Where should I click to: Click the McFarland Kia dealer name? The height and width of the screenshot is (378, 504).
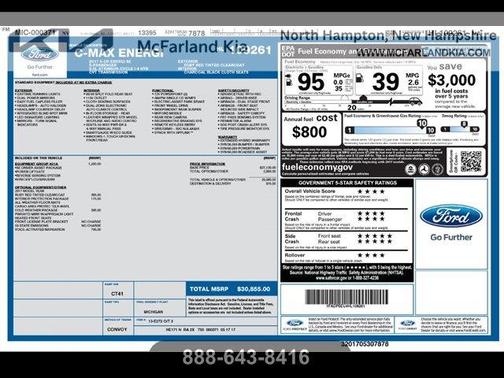pos(192,46)
